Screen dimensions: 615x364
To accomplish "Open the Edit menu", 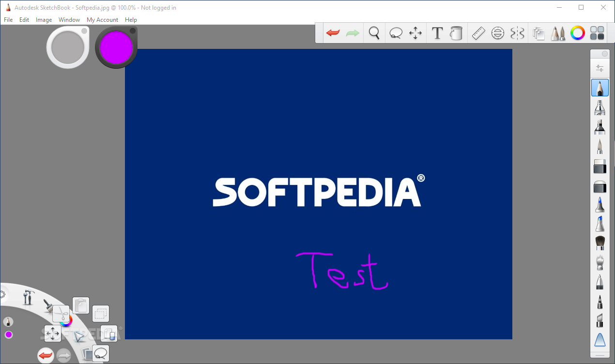I will (24, 20).
